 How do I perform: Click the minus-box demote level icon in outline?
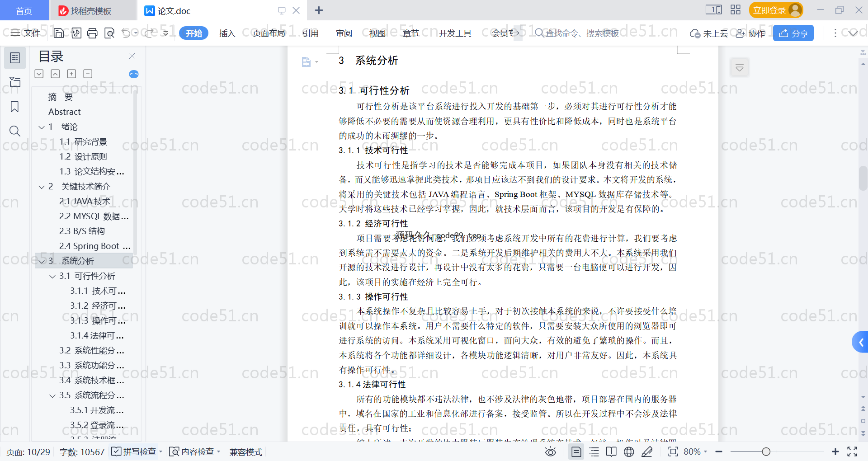pyautogui.click(x=88, y=74)
